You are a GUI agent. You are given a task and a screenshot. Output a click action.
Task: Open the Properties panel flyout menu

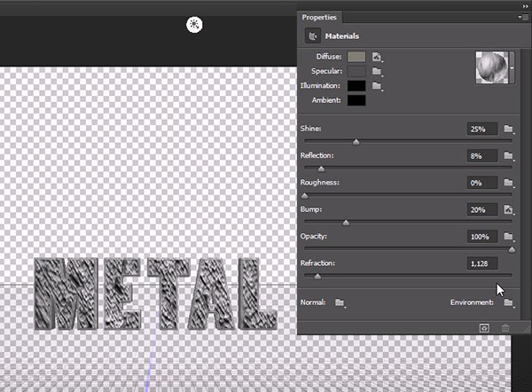click(x=524, y=17)
